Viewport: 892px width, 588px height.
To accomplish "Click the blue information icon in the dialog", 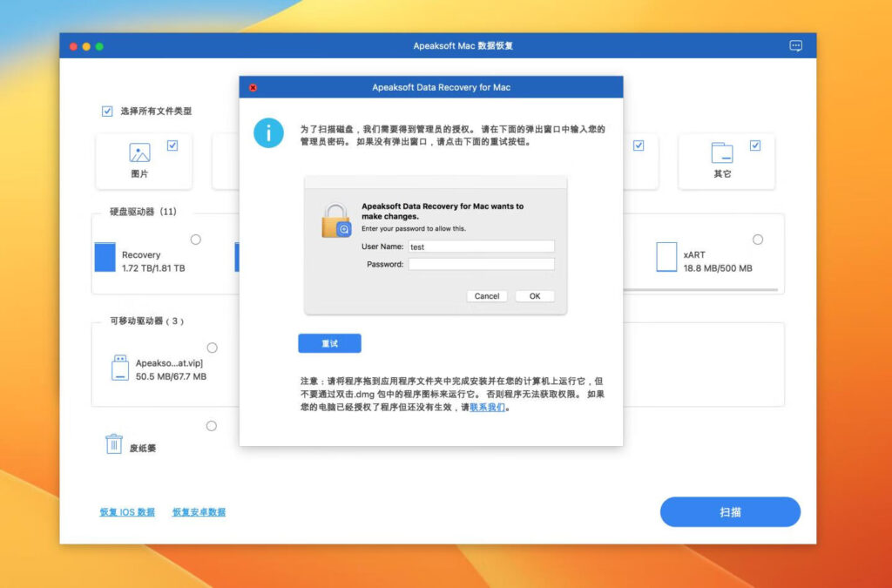I will 269,133.
